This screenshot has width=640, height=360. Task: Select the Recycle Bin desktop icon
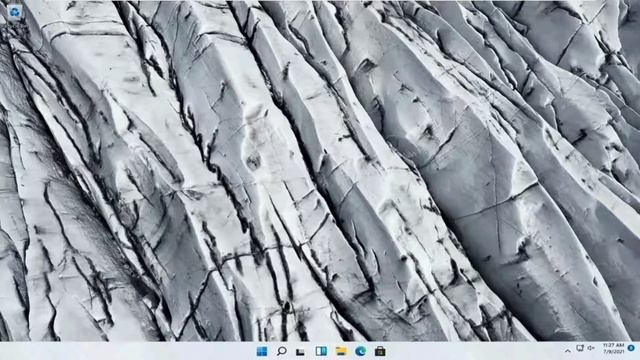[15, 12]
